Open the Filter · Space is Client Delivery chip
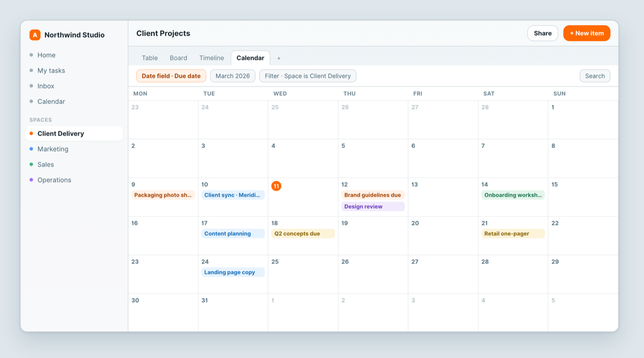 point(308,76)
